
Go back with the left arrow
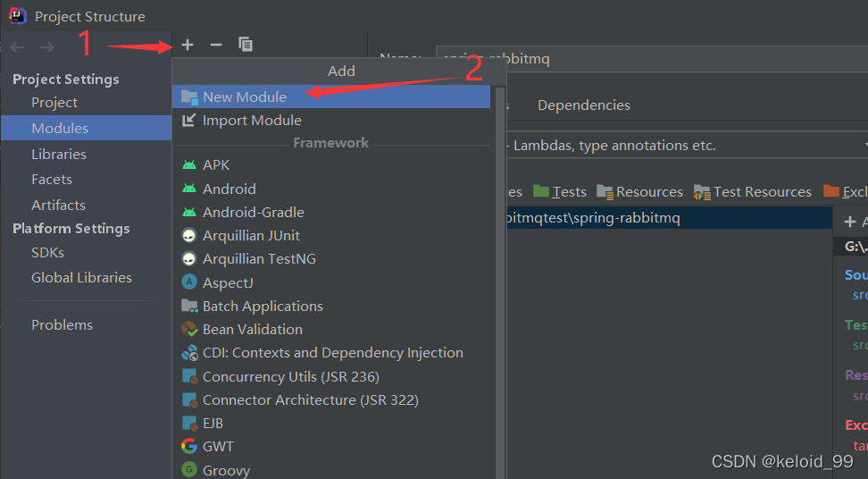tap(18, 47)
